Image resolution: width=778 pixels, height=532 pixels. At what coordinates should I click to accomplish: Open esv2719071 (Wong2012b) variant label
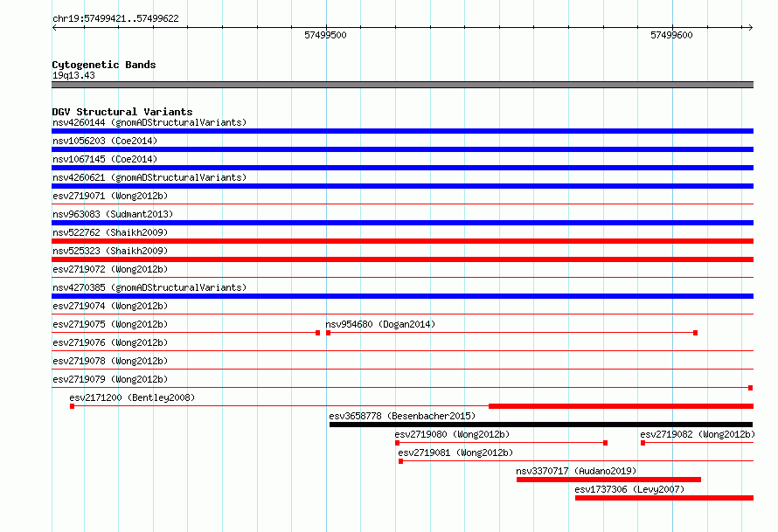[x=110, y=196]
